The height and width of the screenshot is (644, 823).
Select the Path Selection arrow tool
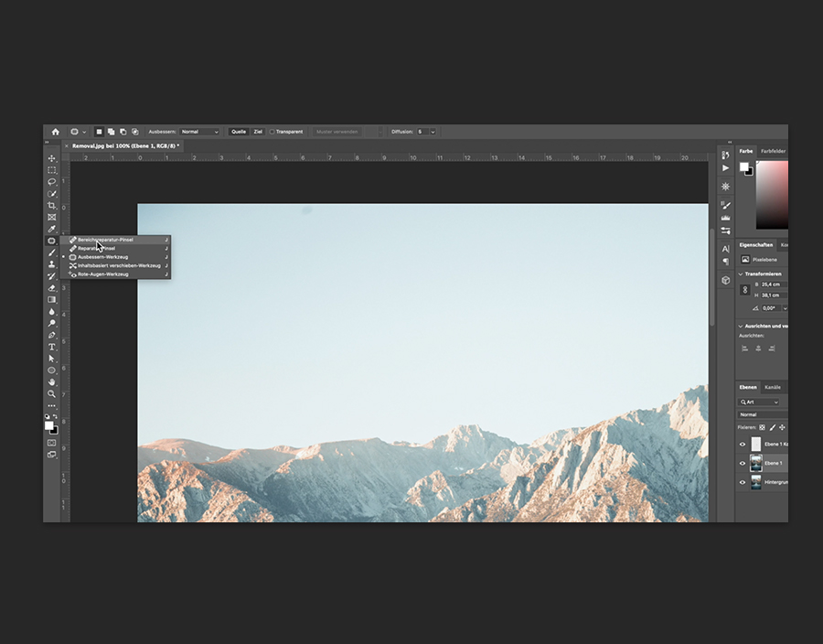(51, 359)
